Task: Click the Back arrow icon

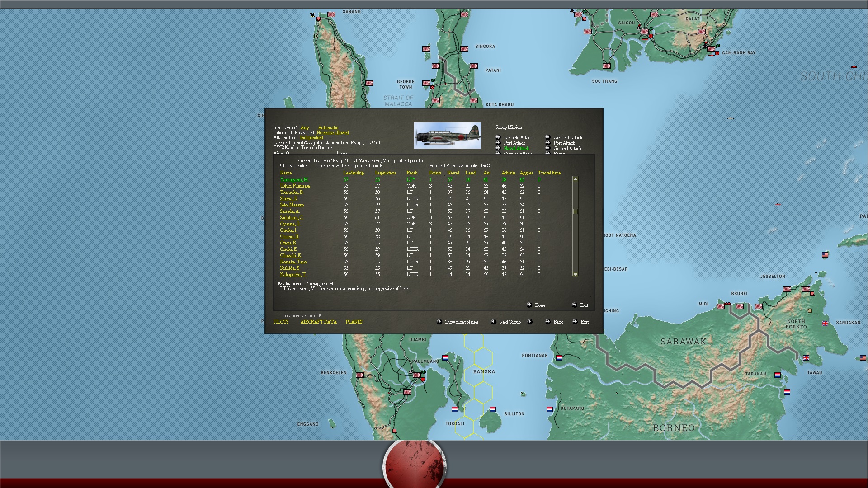Action: pyautogui.click(x=547, y=322)
